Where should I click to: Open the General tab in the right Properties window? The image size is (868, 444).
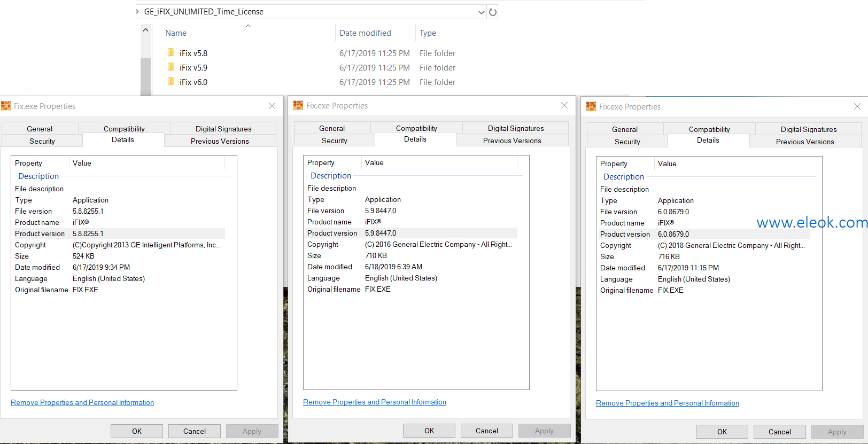(625, 129)
